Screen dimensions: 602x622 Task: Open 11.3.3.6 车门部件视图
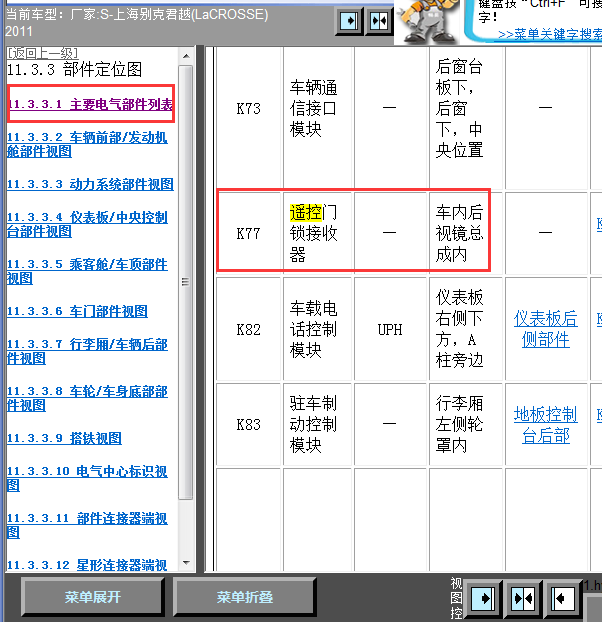point(77,311)
